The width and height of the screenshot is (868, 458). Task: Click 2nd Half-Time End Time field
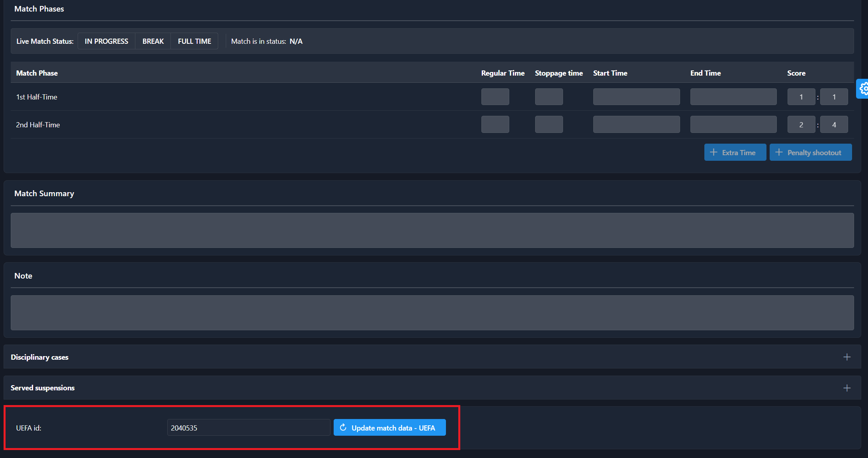(x=733, y=125)
